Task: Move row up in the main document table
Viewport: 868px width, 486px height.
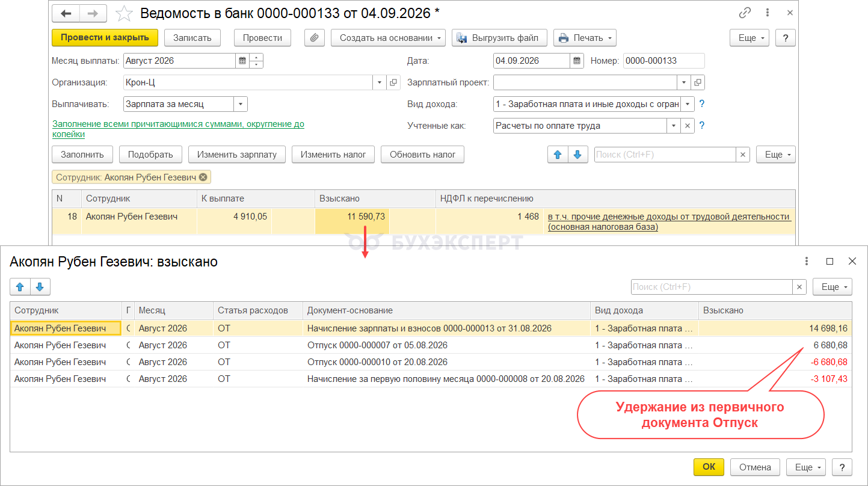Action: click(x=558, y=155)
